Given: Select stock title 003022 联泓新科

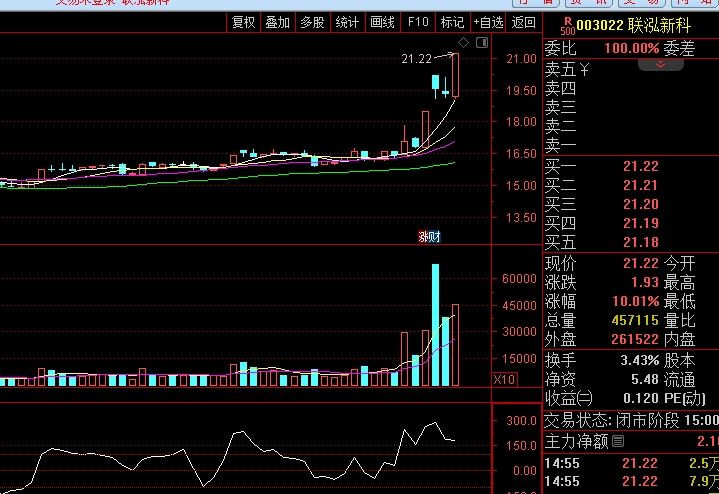Looking at the screenshot, I should click(633, 25).
